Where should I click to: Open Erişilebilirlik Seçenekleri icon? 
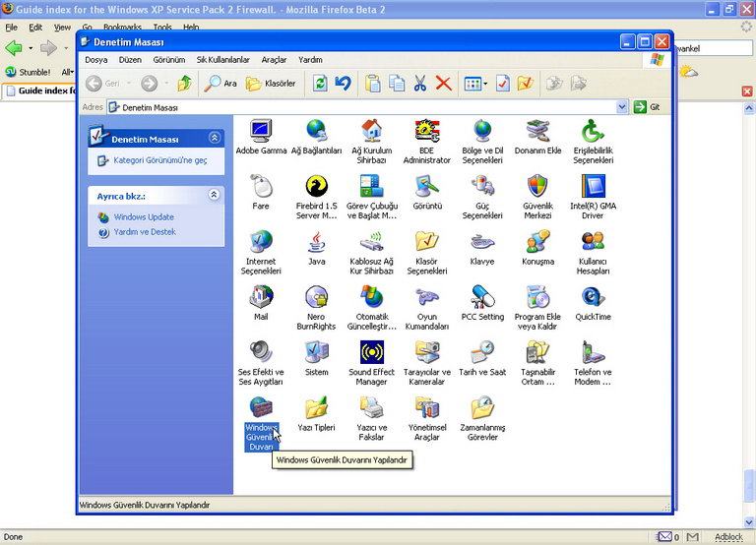[x=593, y=132]
